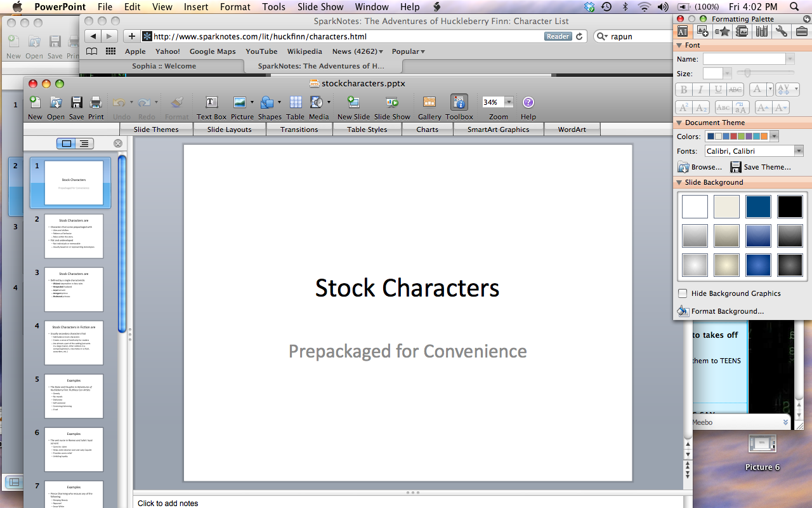Screen dimensions: 812x508
Task: Click the Picture toolbar icon
Action: [x=240, y=102]
